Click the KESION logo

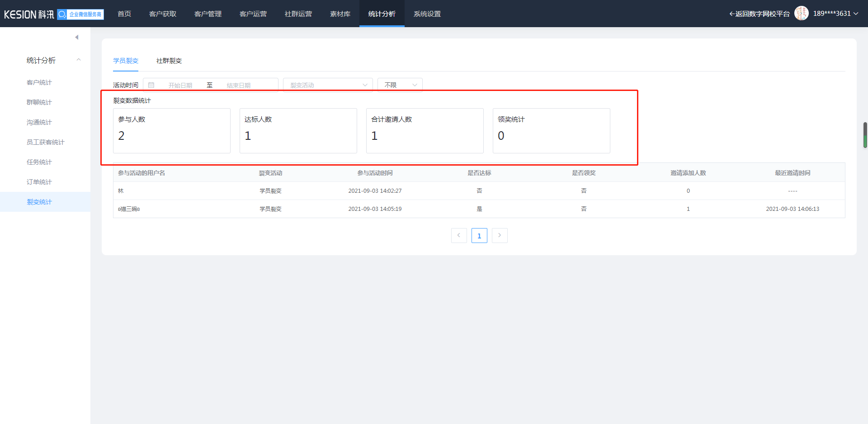tap(29, 14)
